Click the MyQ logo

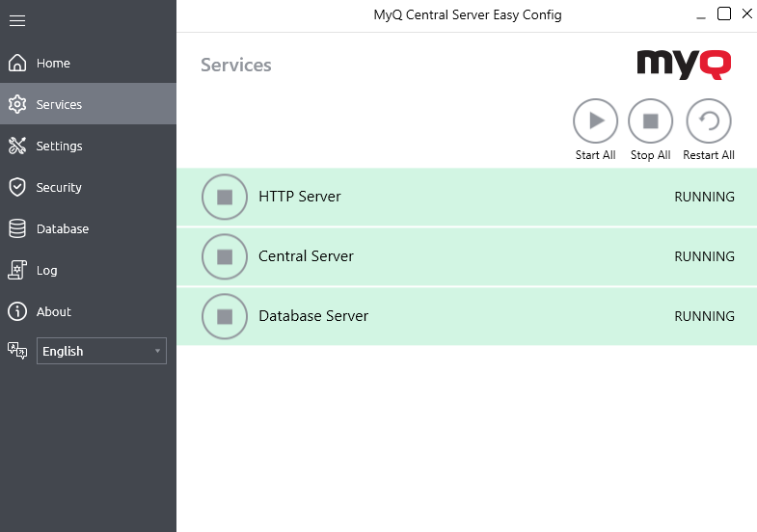[x=684, y=64]
